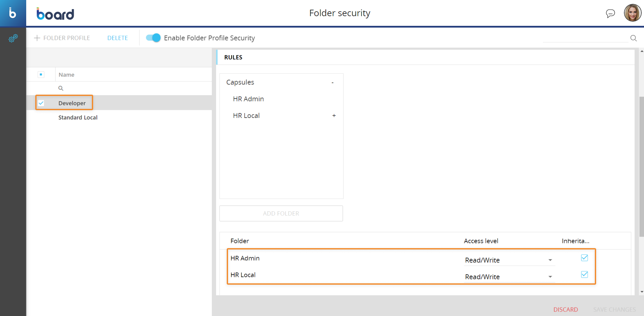
Task: Expand the HR Local folder node
Action: [334, 116]
